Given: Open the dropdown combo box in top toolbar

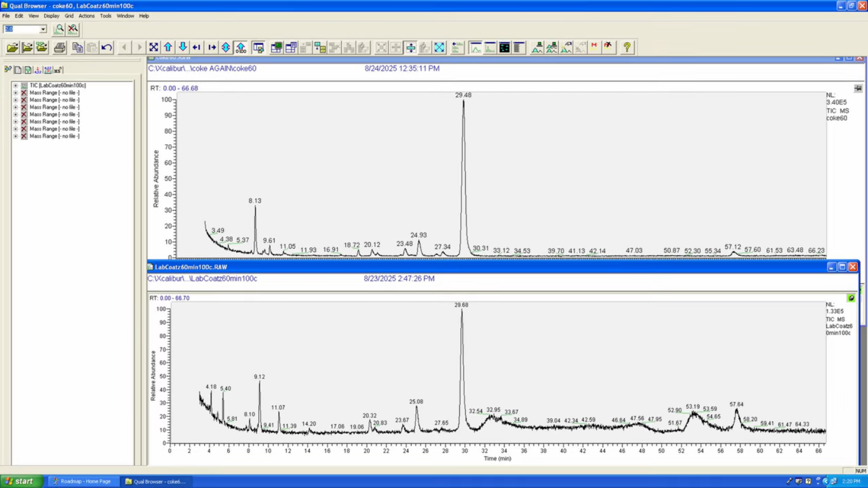Looking at the screenshot, I should click(25, 29).
